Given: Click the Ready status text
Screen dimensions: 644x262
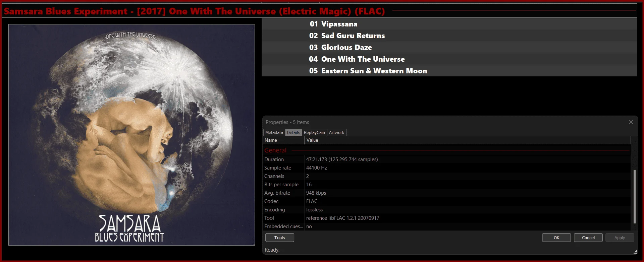Looking at the screenshot, I should point(272,250).
